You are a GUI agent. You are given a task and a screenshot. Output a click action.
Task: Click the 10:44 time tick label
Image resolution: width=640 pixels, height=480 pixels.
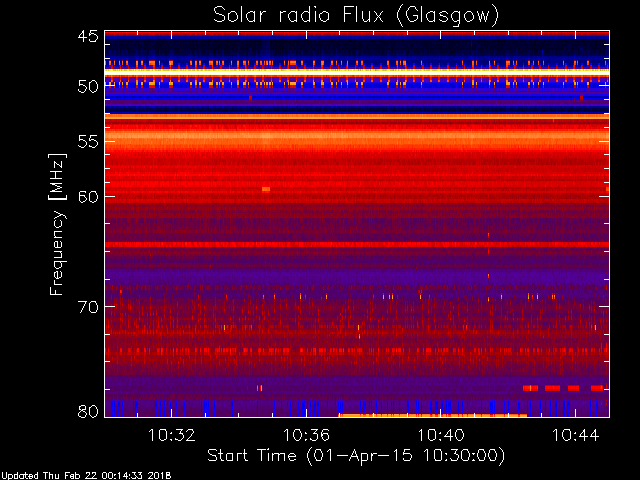pyautogui.click(x=576, y=435)
